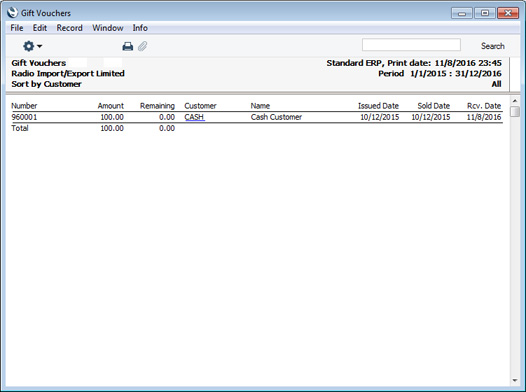Image resolution: width=526 pixels, height=392 pixels.
Task: Click the Period 1/1/2015 : 31/12/2016 text
Action: click(x=440, y=73)
